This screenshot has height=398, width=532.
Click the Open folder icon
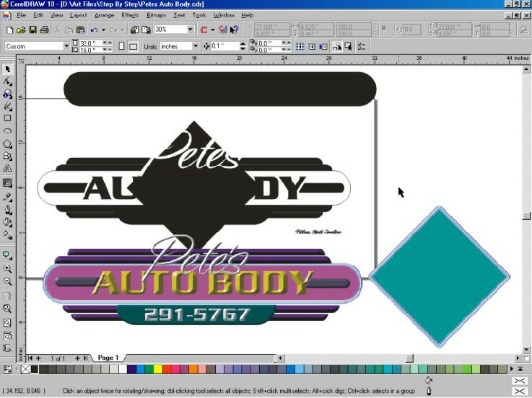pyautogui.click(x=21, y=30)
